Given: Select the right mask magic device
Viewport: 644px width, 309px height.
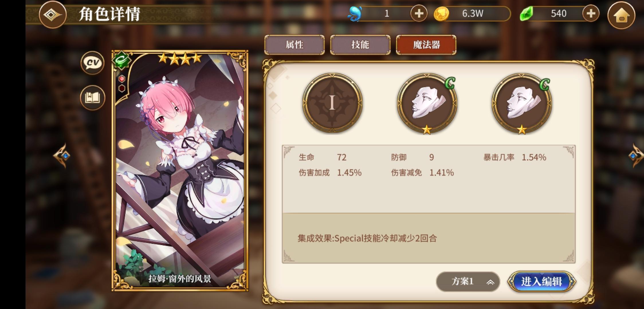Looking at the screenshot, I should 522,103.
